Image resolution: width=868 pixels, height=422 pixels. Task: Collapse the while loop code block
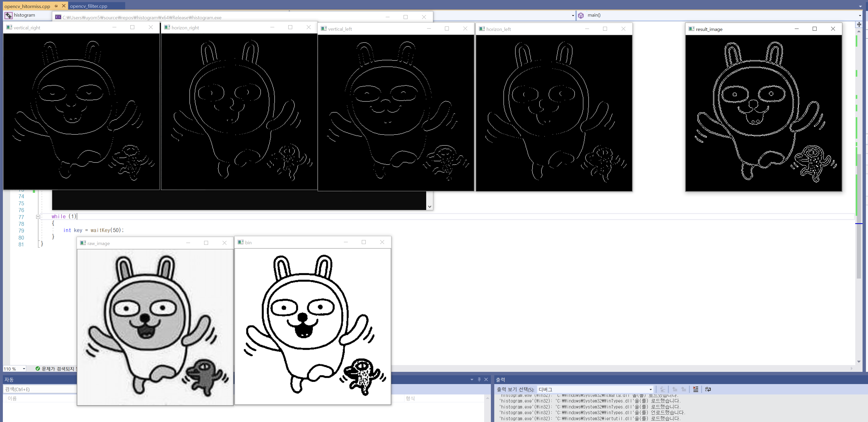coord(38,217)
